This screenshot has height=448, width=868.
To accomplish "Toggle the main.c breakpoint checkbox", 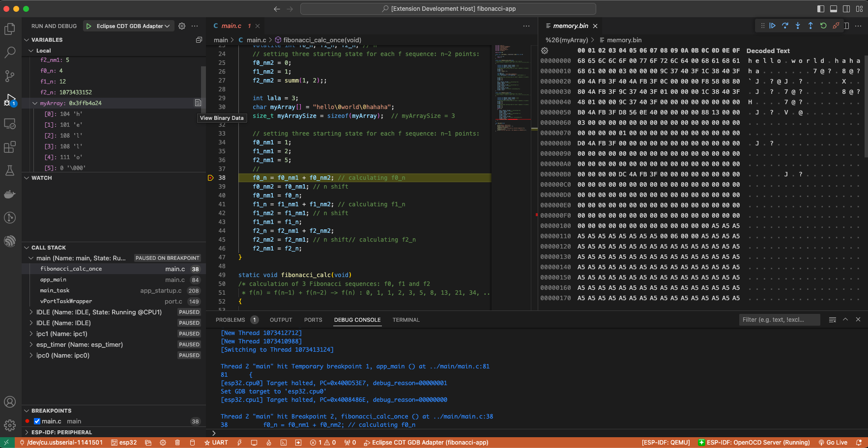I will pyautogui.click(x=37, y=421).
